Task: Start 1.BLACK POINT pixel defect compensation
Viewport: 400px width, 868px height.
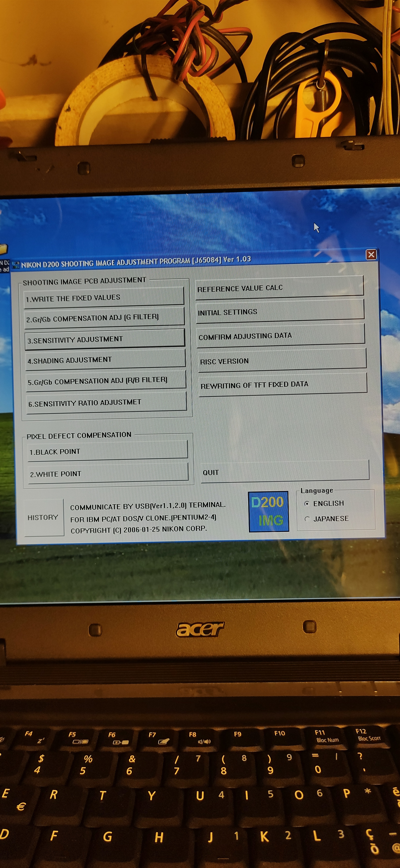Action: pyautogui.click(x=108, y=450)
